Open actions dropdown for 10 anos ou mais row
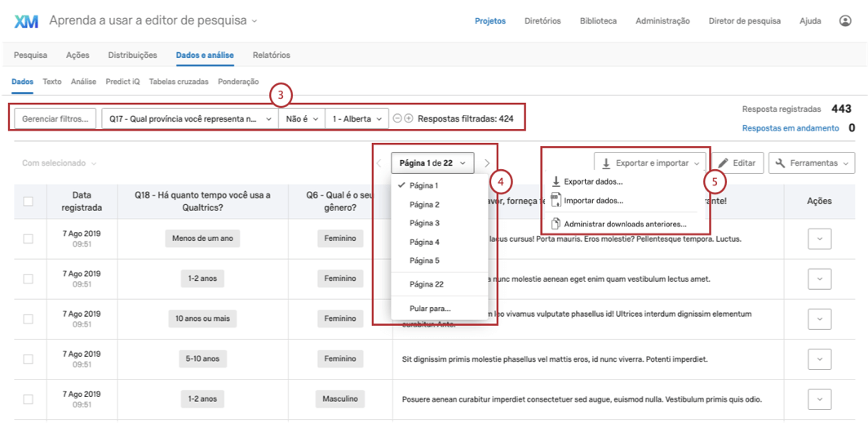This screenshot has width=868, height=423. point(820,318)
